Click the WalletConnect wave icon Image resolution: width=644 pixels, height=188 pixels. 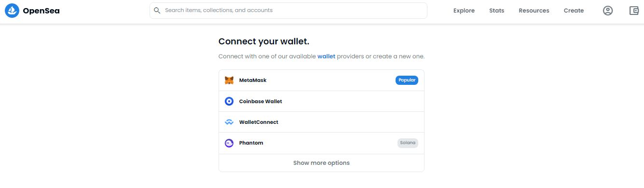(229, 122)
